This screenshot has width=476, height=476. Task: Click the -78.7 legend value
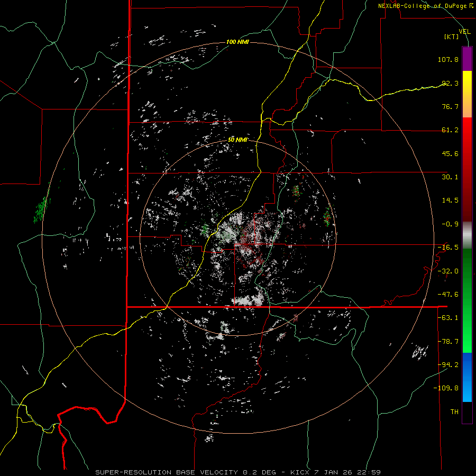[448, 342]
